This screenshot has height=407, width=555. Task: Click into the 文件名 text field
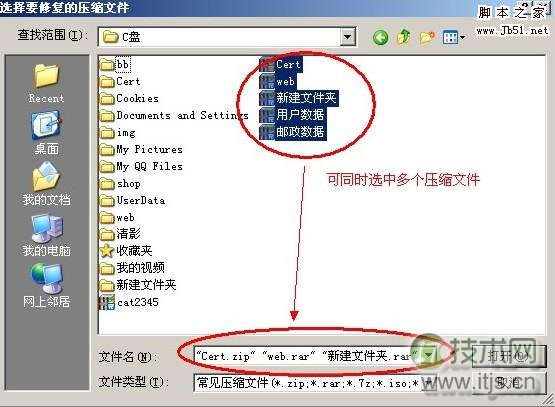pos(308,355)
